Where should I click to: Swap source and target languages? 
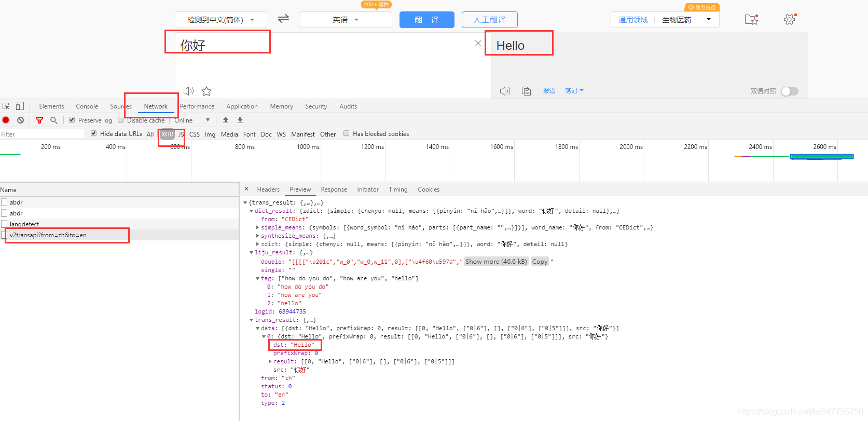coord(283,19)
